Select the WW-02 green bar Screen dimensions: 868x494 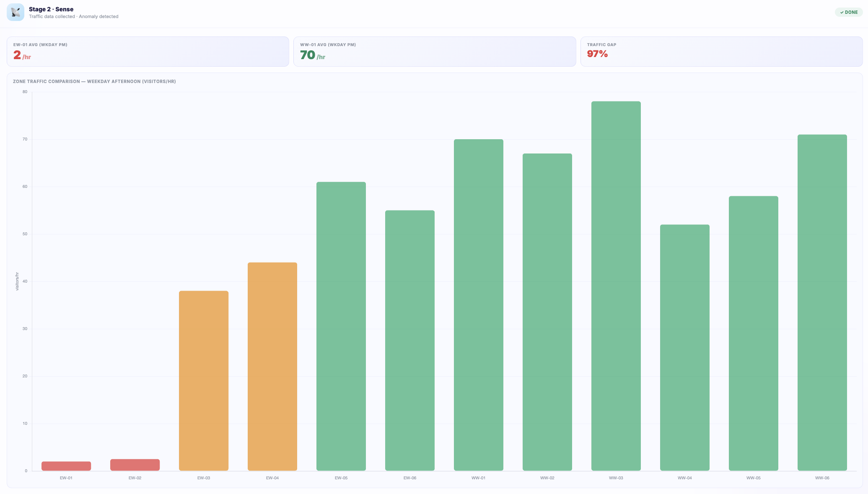click(547, 312)
